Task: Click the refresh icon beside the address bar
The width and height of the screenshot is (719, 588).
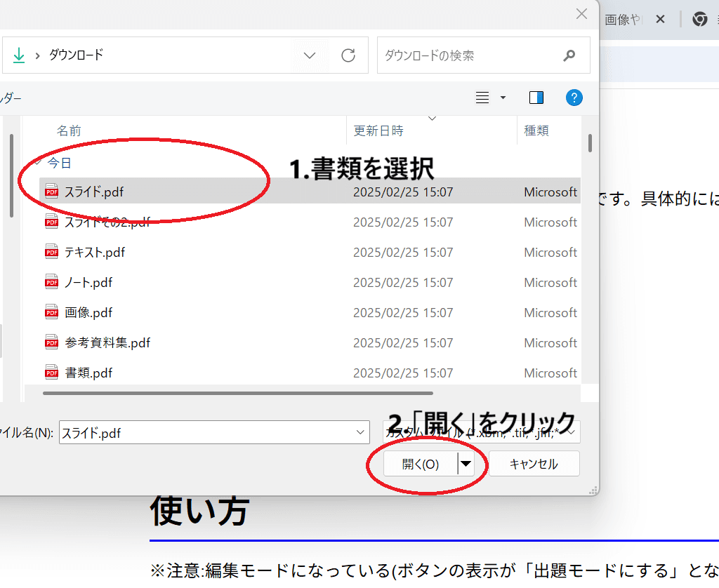Action: coord(348,55)
